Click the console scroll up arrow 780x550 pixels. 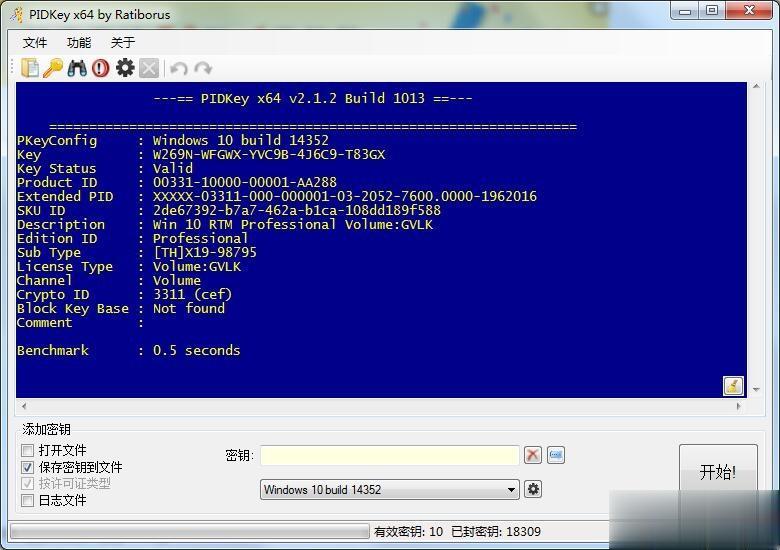756,87
